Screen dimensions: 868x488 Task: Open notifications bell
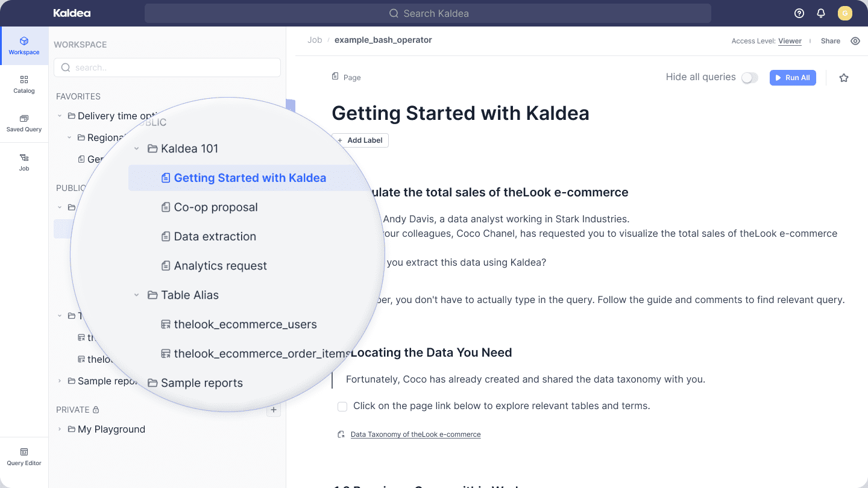click(821, 13)
